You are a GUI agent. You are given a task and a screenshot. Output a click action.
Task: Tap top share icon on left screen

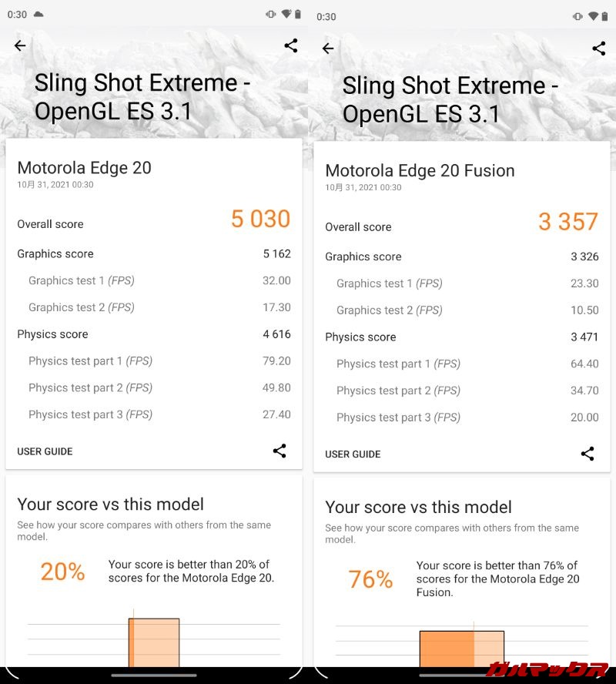click(291, 45)
